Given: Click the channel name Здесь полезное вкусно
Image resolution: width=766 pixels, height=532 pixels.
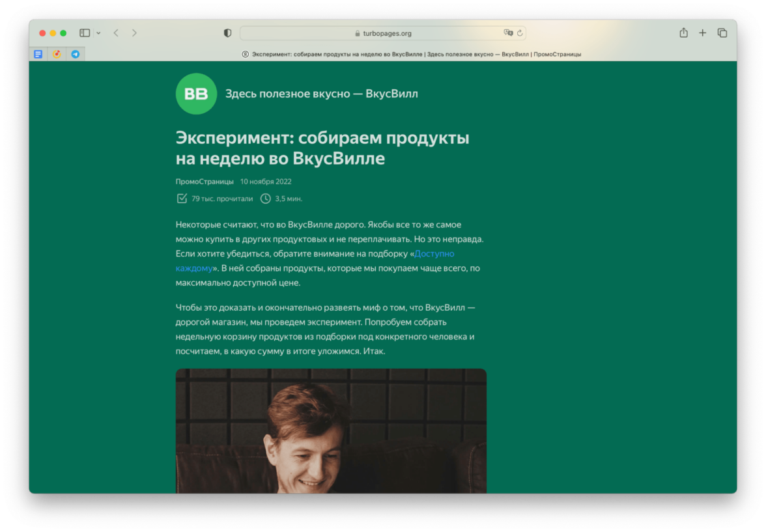Looking at the screenshot, I should [321, 94].
